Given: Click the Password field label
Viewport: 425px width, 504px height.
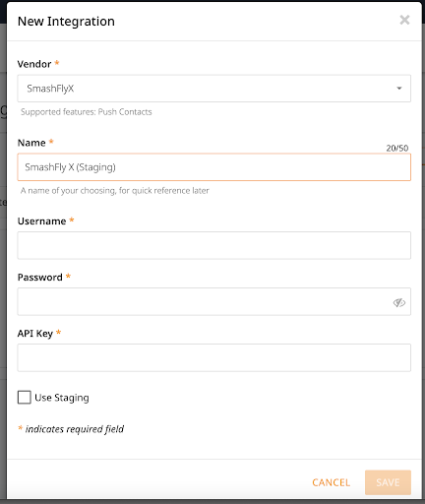Looking at the screenshot, I should coord(40,278).
